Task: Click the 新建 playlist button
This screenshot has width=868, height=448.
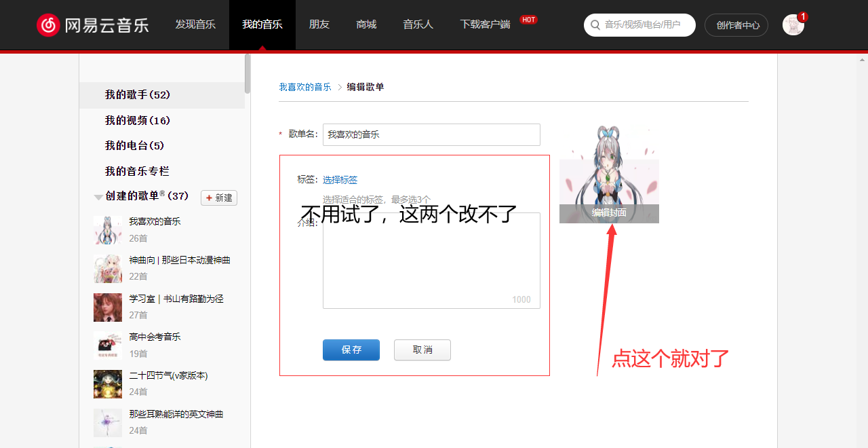Action: [x=219, y=198]
